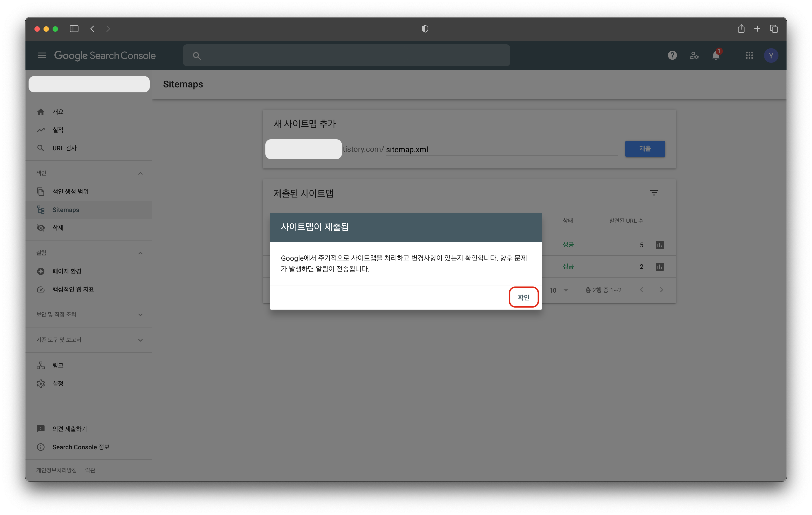Click the 확인 button in dialog
The image size is (812, 515).
click(523, 297)
